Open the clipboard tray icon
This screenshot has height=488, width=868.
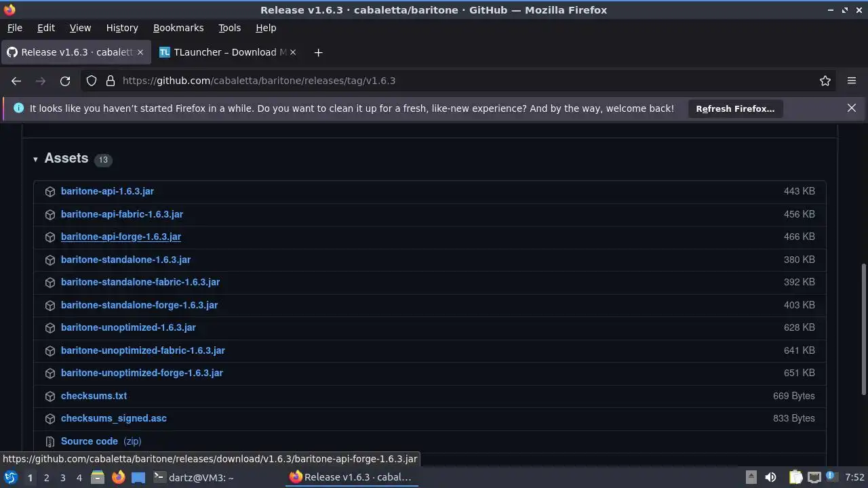(795, 477)
